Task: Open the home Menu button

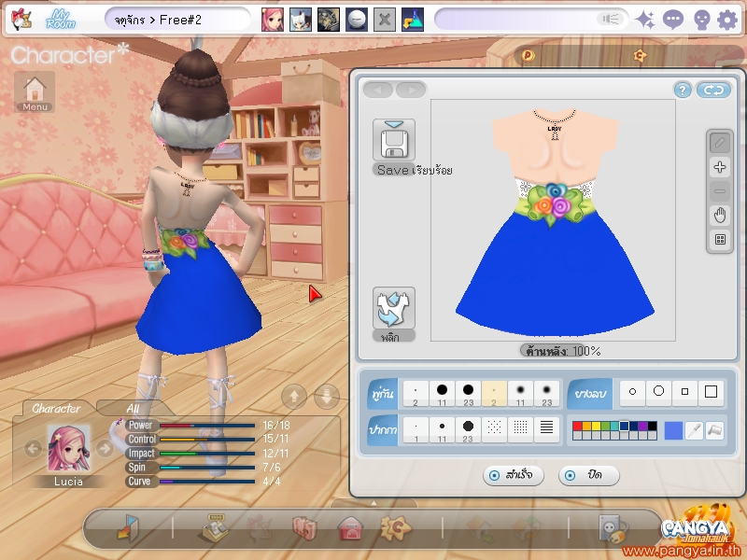Action: coord(35,91)
